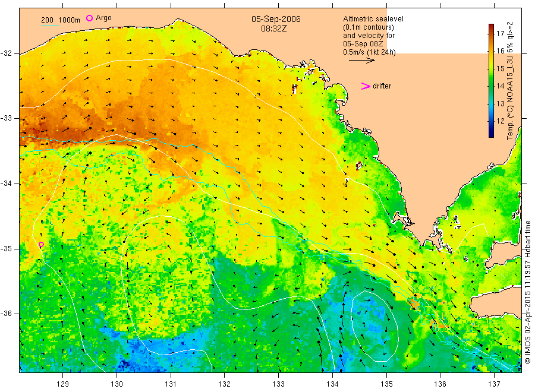Click longitude label 133
This screenshot has width=535, height=392.
click(278, 384)
